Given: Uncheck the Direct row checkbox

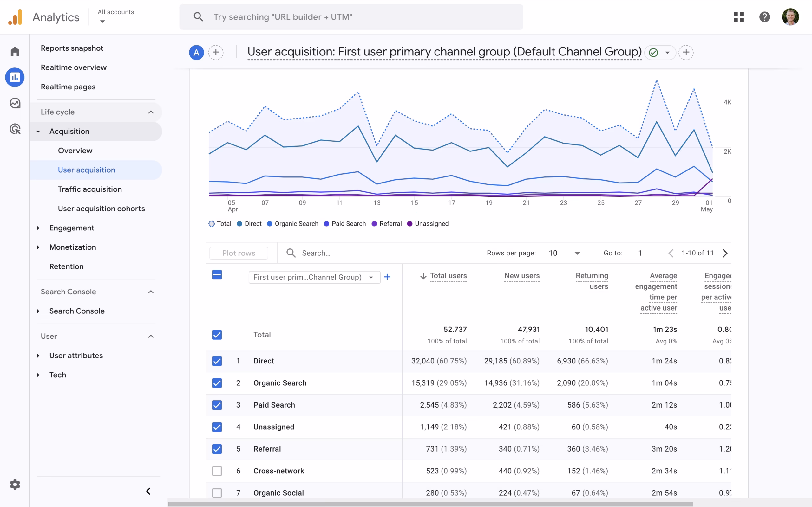Looking at the screenshot, I should pos(217,361).
